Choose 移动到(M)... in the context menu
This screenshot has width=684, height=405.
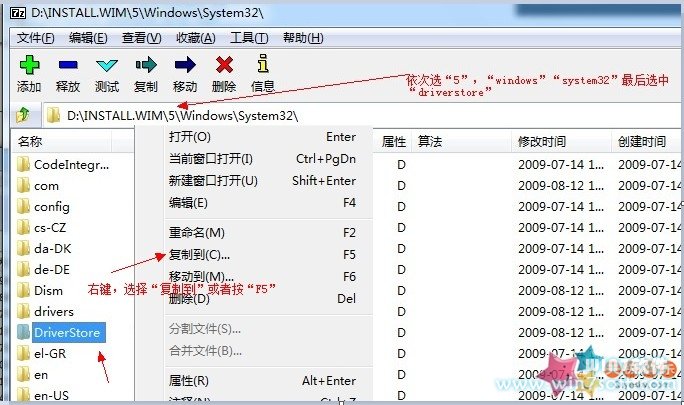(x=201, y=276)
